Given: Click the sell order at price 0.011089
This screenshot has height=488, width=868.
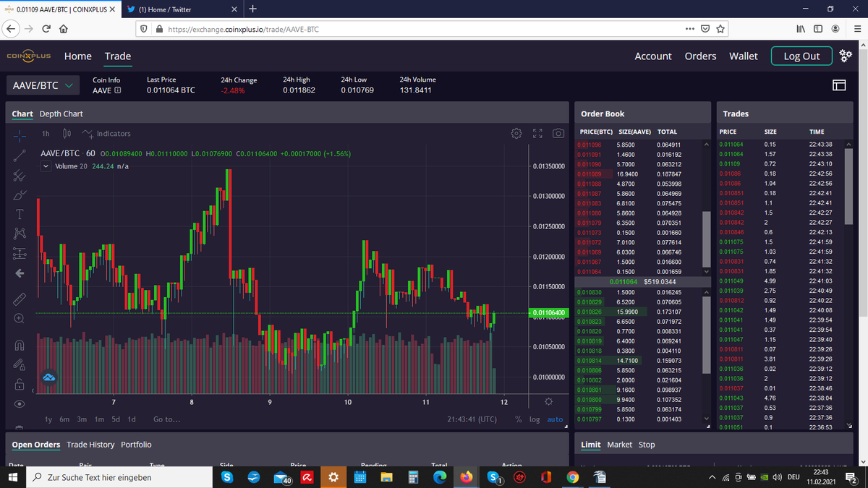Looking at the screenshot, I should [640, 174].
